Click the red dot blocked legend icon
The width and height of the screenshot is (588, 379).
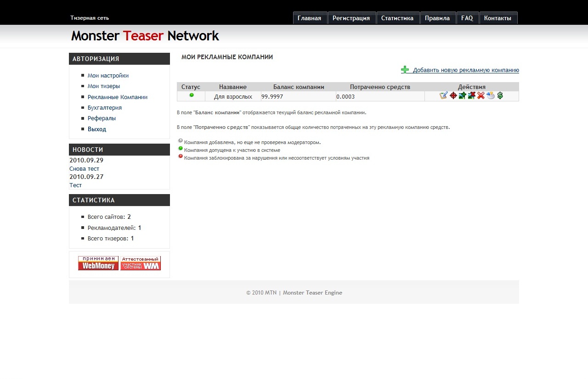181,156
